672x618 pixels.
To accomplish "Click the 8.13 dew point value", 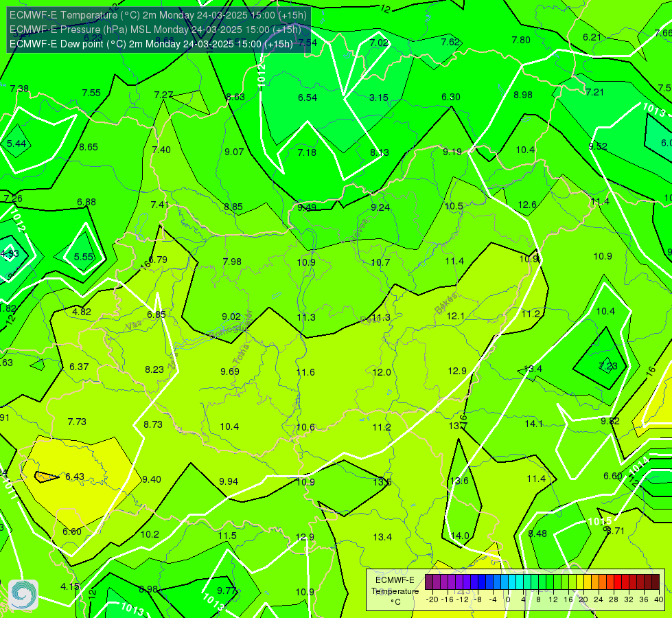I will [380, 152].
